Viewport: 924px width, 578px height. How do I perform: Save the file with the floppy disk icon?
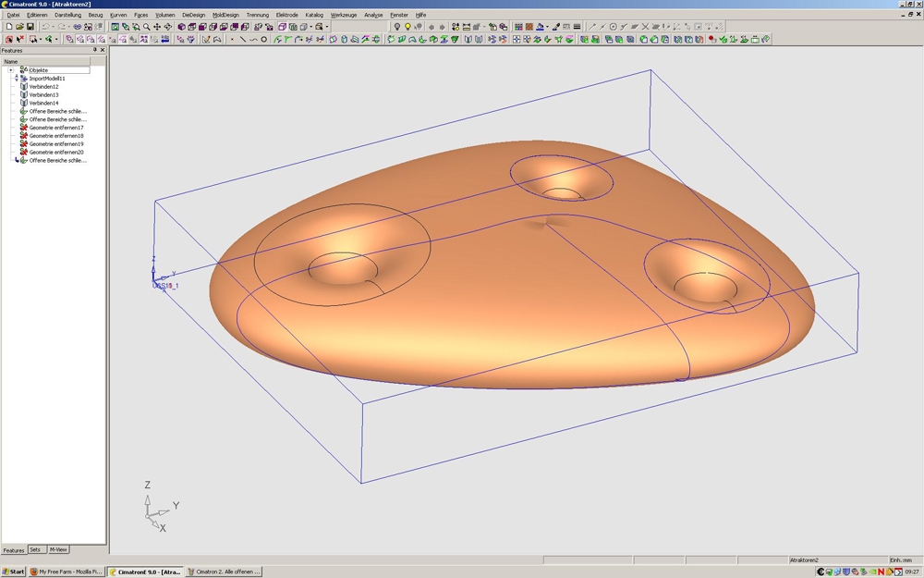click(x=30, y=27)
